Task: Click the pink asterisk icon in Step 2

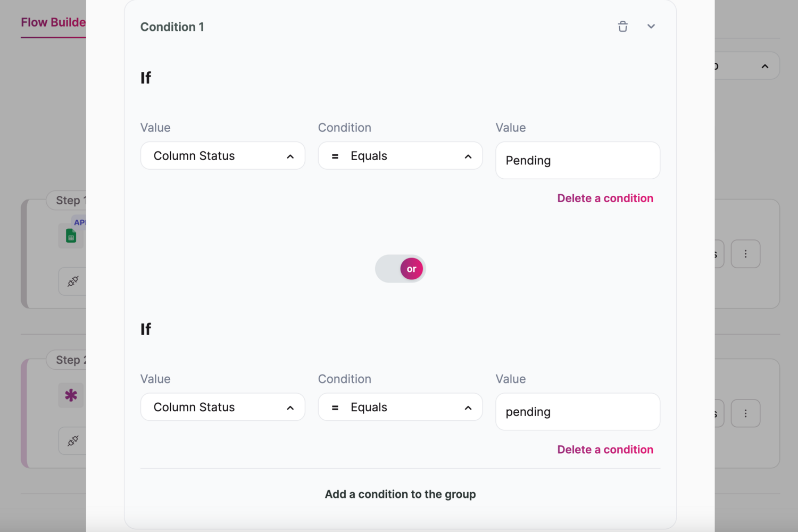Action: point(71,395)
